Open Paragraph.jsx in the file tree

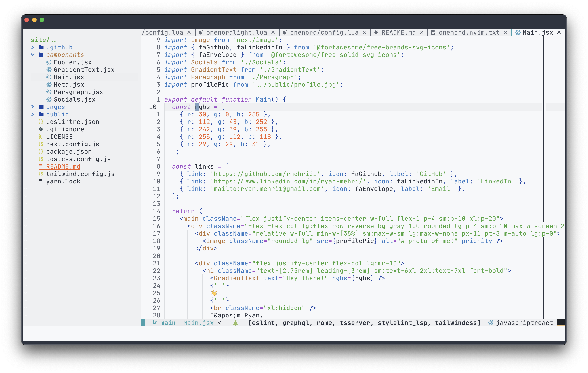[78, 92]
